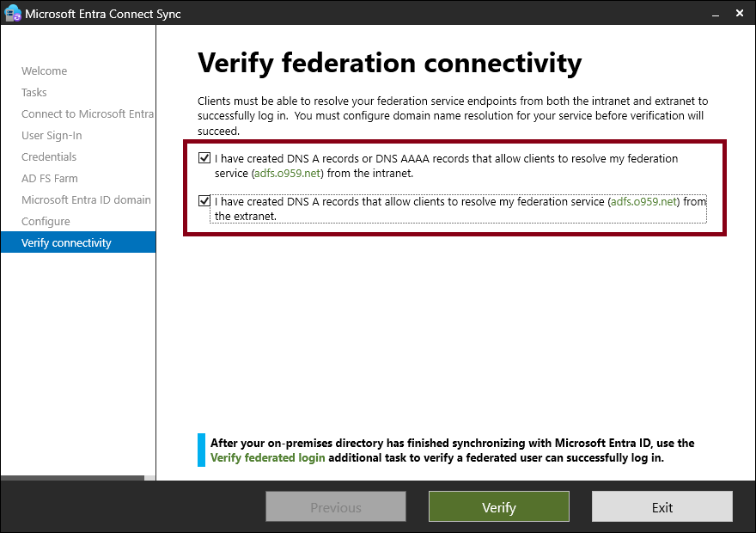Follow the Verify federated login link
Screen dimensions: 756x533
pos(267,457)
